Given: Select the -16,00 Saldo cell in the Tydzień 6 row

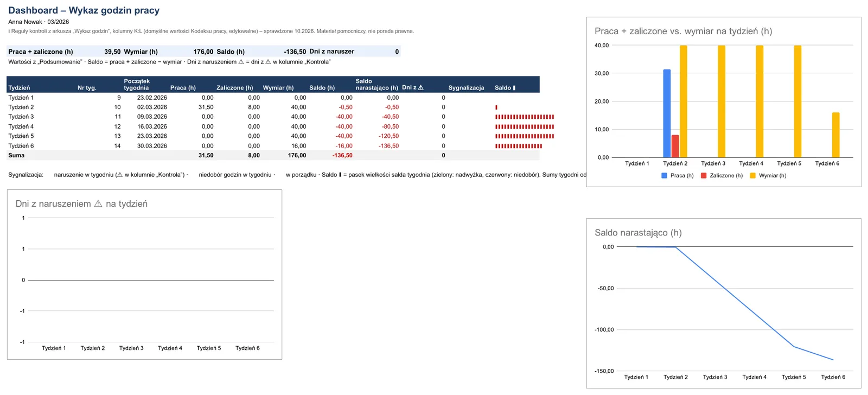Looking at the screenshot, I should (344, 146).
